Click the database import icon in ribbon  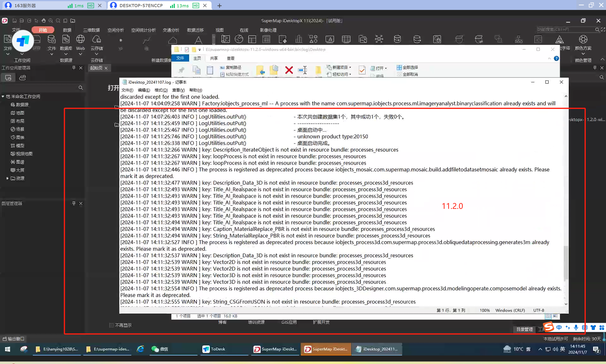click(x=397, y=39)
